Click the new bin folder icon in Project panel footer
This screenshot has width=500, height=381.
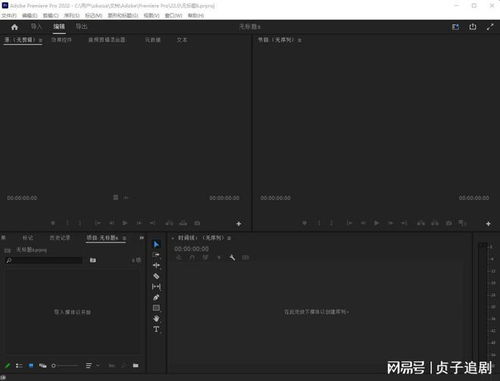tap(135, 366)
